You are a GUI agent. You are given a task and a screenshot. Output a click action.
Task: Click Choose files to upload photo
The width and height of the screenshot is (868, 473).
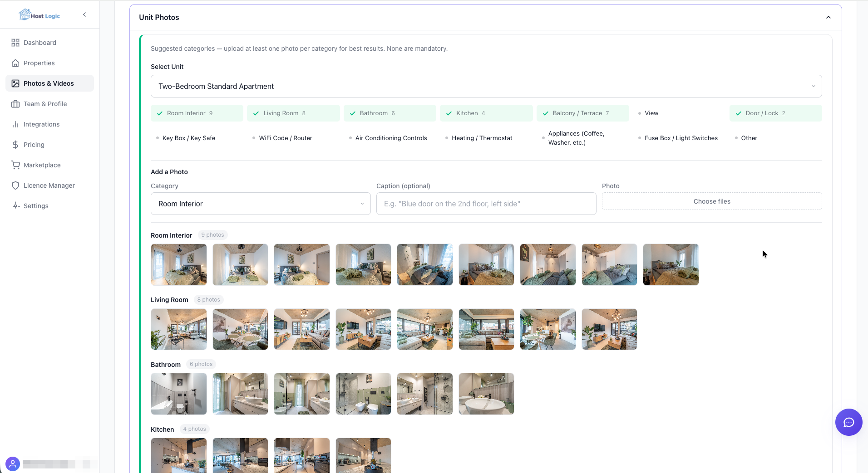712,201
